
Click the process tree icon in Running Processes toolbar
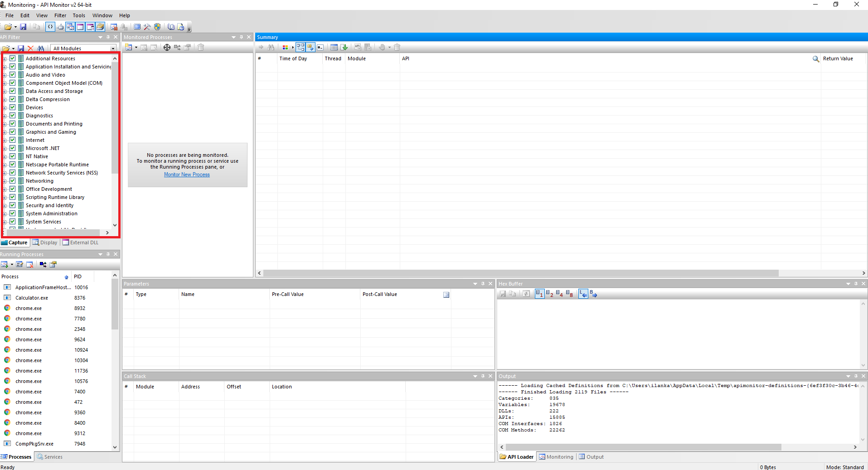[x=43, y=264]
